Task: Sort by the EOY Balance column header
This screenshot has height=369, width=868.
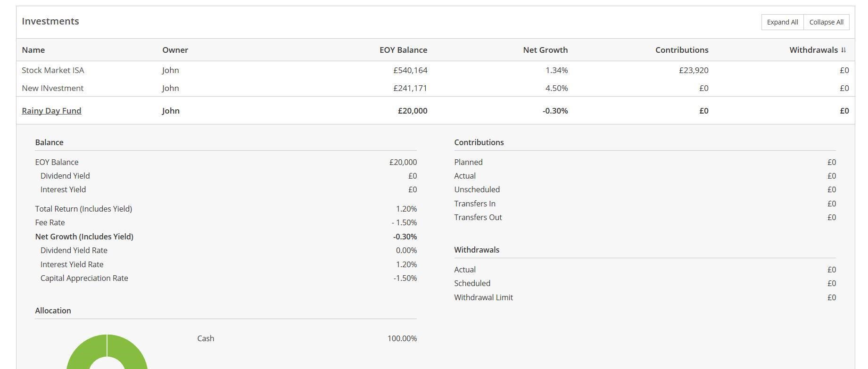Action: click(x=403, y=50)
